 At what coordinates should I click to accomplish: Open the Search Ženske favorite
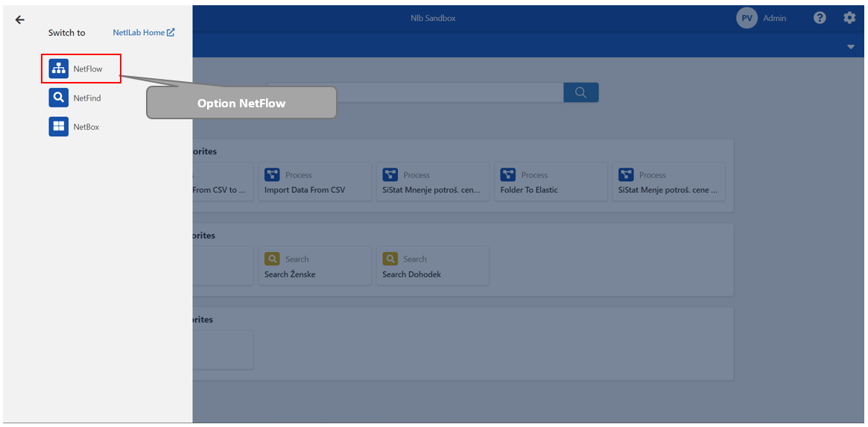(x=313, y=266)
